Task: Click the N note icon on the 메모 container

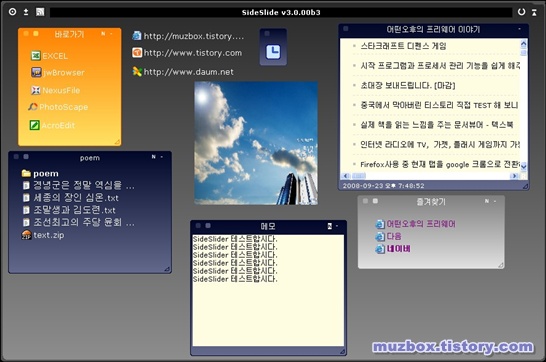Action: click(x=329, y=226)
